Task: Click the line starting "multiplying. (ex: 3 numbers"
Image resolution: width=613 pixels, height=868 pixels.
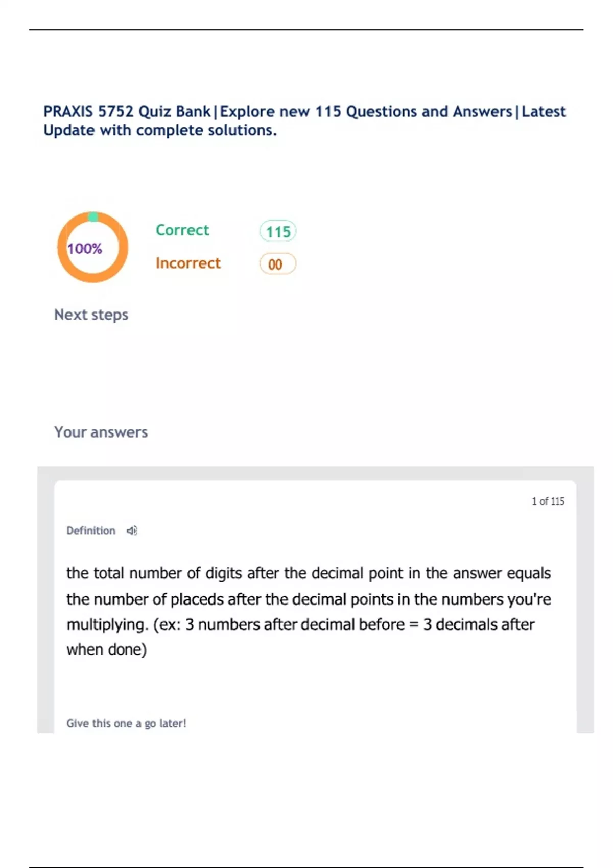Action: [x=300, y=624]
